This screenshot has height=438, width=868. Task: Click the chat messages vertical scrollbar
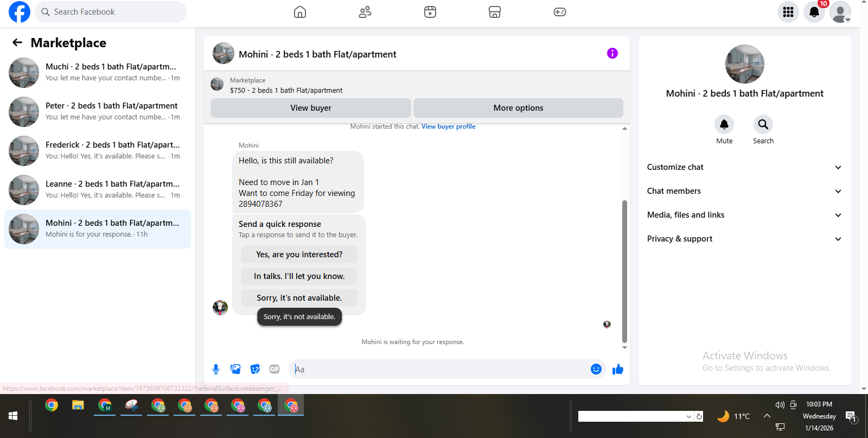(624, 271)
